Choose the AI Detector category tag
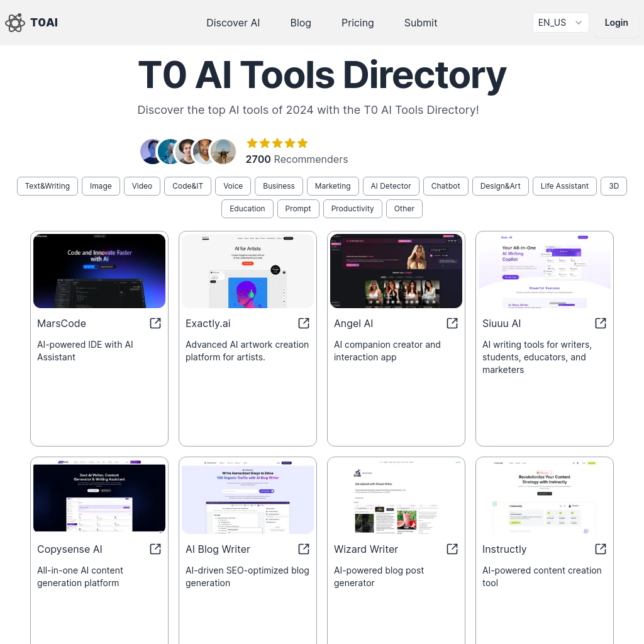This screenshot has height=644, width=644. click(x=391, y=186)
